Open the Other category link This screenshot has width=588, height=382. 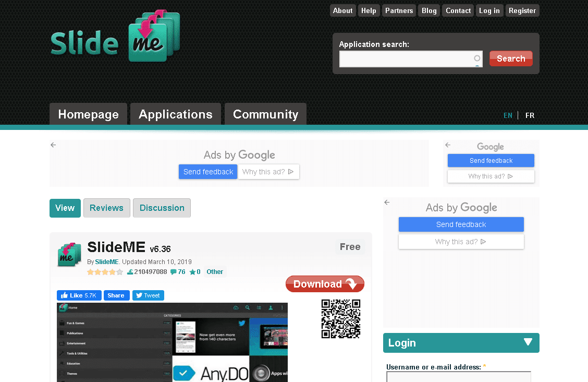pyautogui.click(x=214, y=272)
